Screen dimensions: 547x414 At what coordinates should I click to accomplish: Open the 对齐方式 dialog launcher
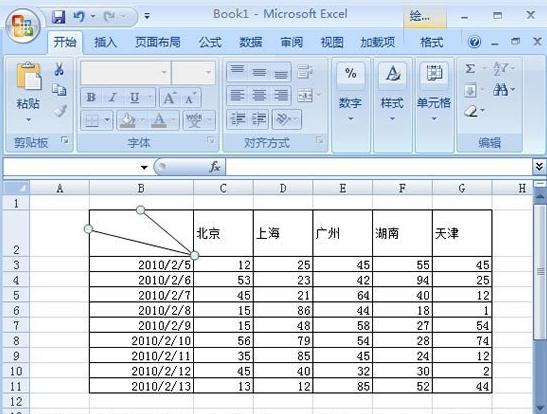(319, 140)
